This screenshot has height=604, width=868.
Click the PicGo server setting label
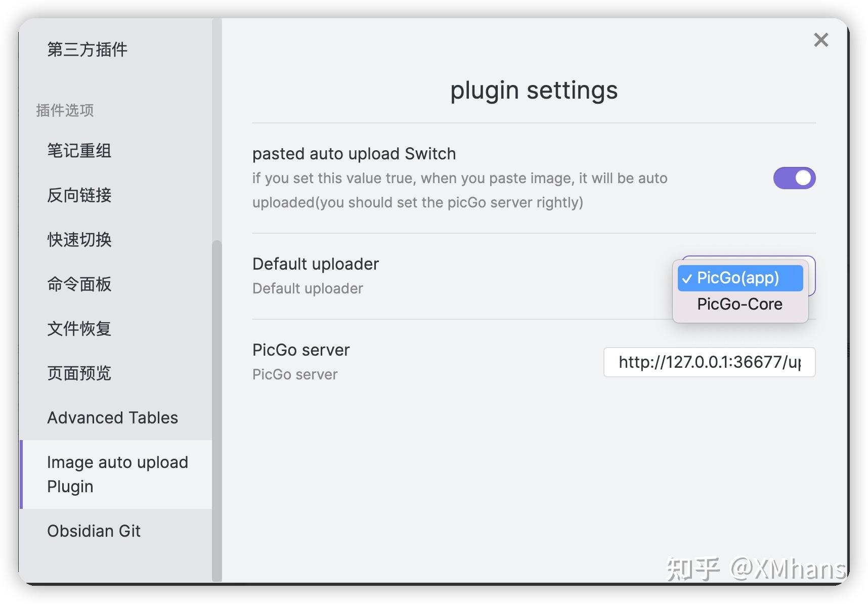pyautogui.click(x=301, y=350)
